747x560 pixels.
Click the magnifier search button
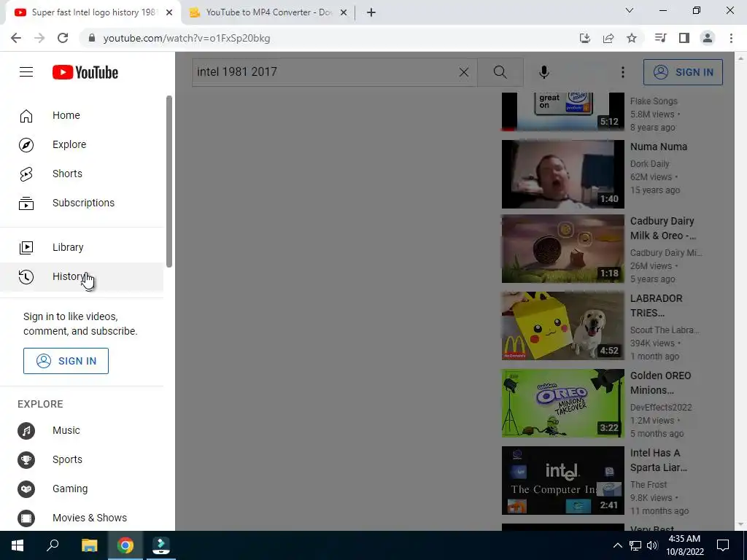click(500, 72)
